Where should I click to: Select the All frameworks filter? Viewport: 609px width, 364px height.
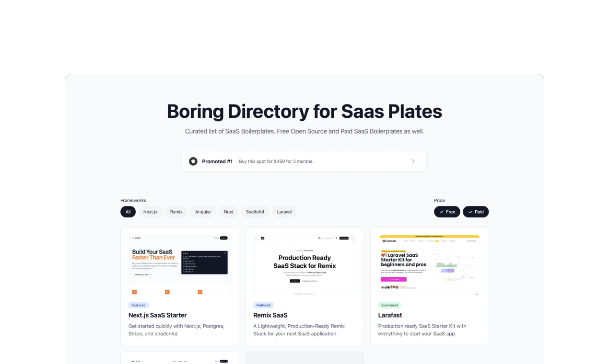(x=128, y=212)
